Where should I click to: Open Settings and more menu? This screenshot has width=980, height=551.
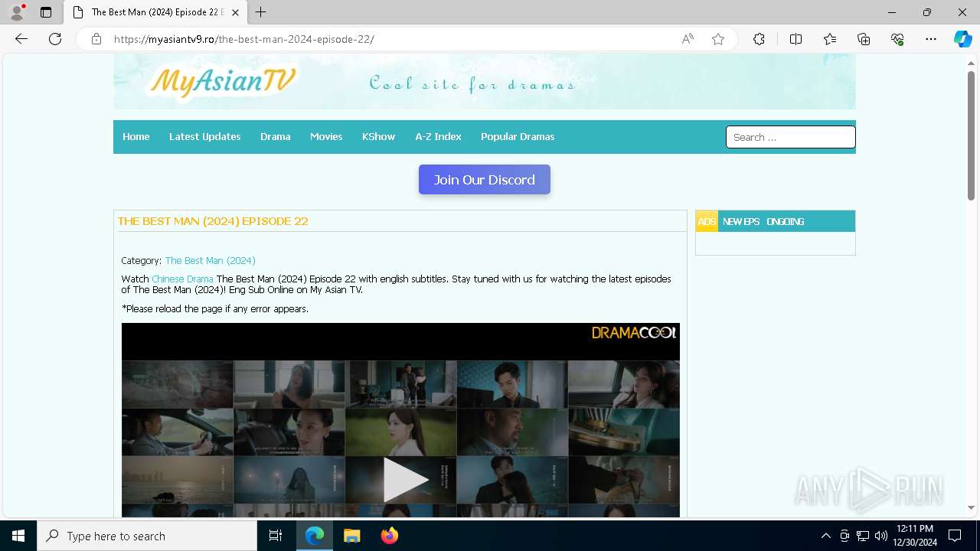(x=931, y=39)
